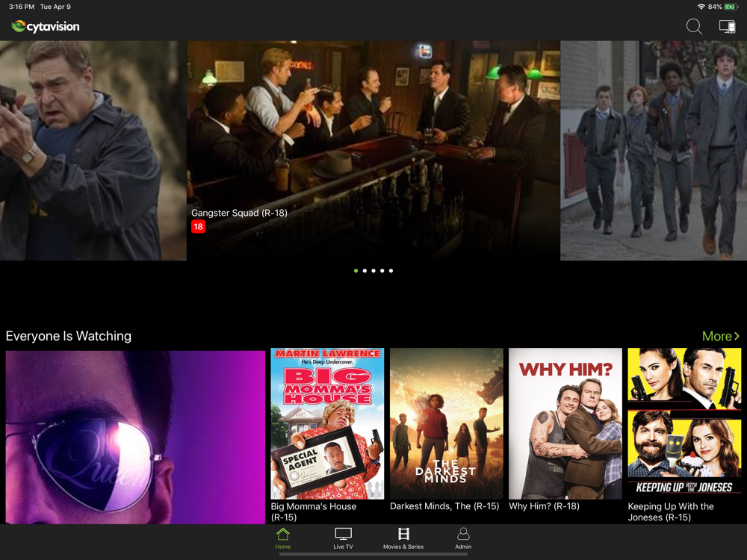Screen dimensions: 747x560
Task: Tap the 'Darkest Minds, The (R-15)' caption
Action: (x=444, y=506)
